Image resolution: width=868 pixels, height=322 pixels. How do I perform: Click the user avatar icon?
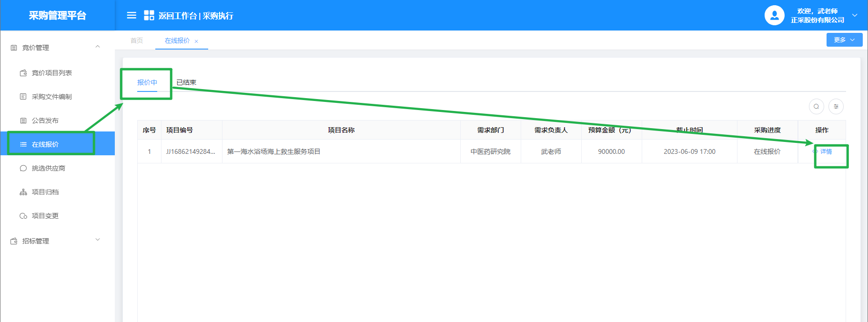[x=774, y=15]
